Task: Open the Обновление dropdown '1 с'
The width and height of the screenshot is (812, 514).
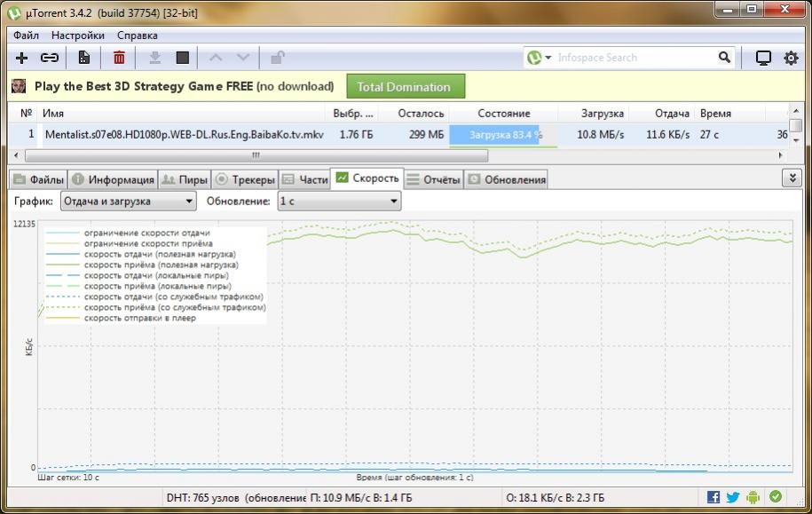Action: point(339,201)
